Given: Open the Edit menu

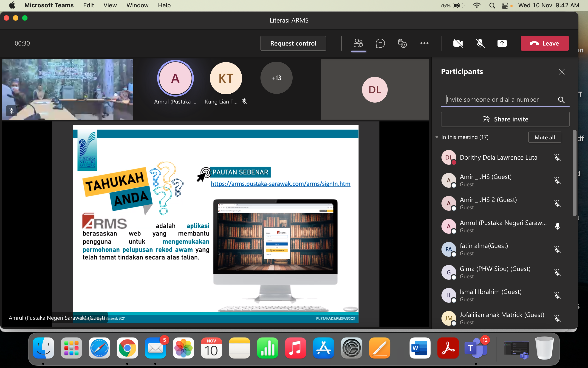Looking at the screenshot, I should pyautogui.click(x=88, y=5).
